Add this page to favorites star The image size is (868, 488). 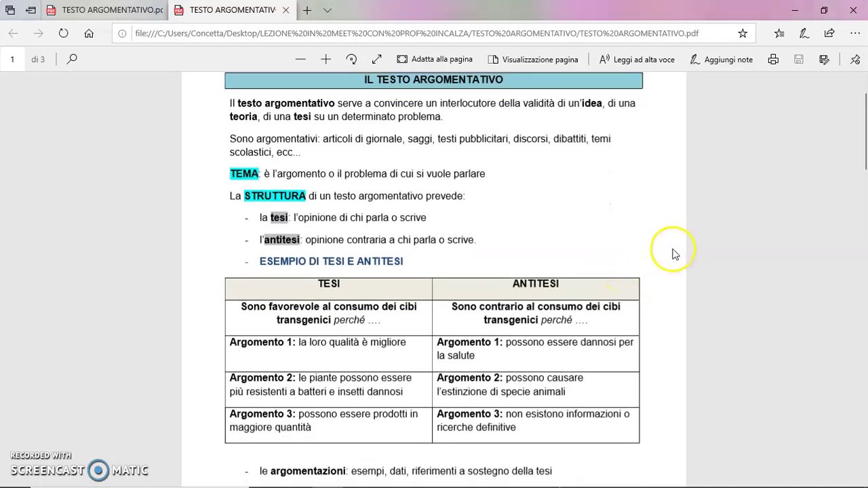(x=743, y=33)
